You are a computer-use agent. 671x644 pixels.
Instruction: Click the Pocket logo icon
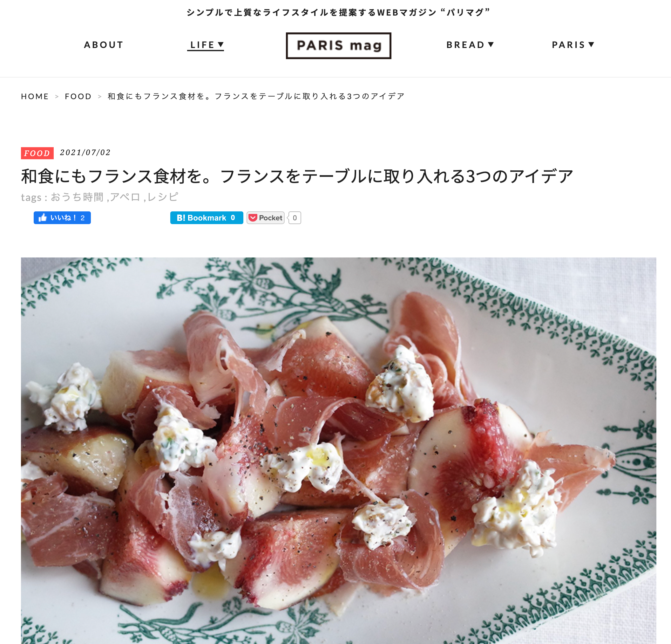pos(253,218)
